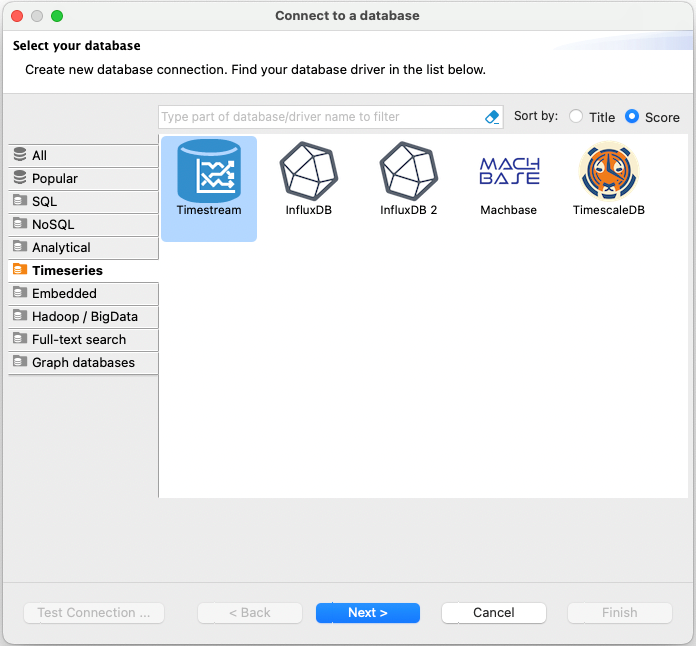
Task: Click the Next button
Action: coord(368,613)
